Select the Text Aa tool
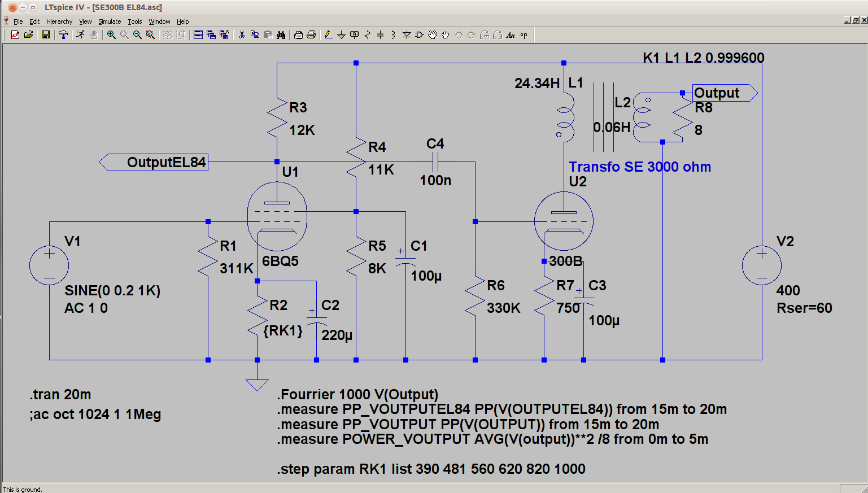The height and width of the screenshot is (493, 868). pyautogui.click(x=511, y=35)
